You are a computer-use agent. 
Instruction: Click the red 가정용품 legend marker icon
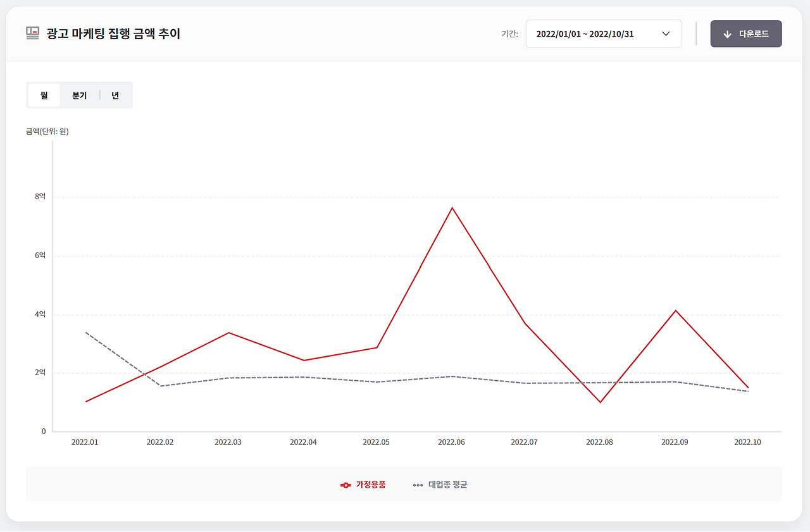tap(346, 485)
